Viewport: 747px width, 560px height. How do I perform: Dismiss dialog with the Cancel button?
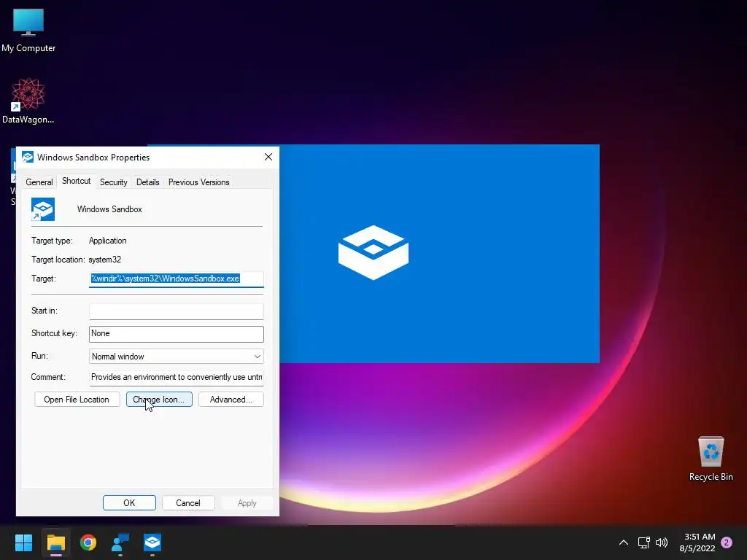pyautogui.click(x=188, y=503)
